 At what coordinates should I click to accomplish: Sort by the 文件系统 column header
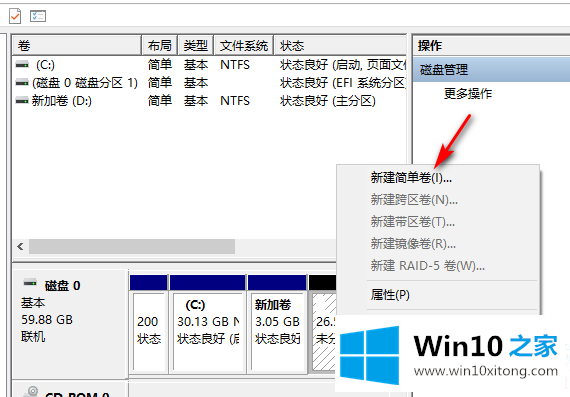click(x=244, y=45)
